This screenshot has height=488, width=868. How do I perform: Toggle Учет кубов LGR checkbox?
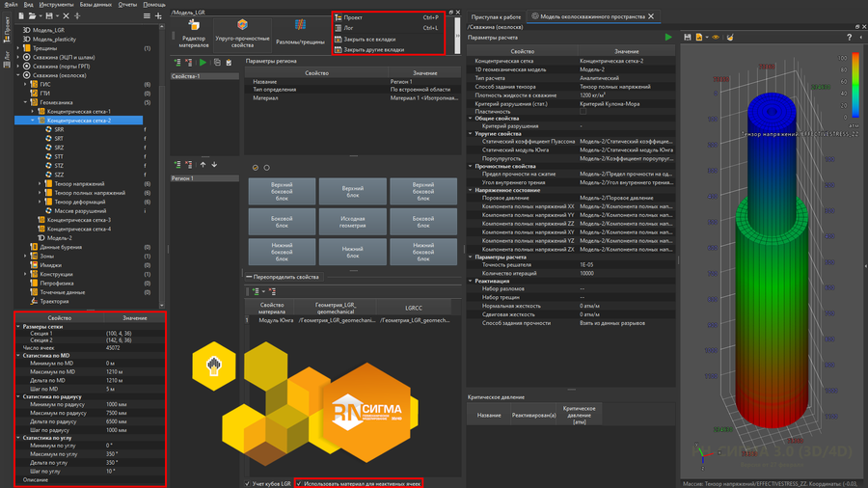(248, 483)
